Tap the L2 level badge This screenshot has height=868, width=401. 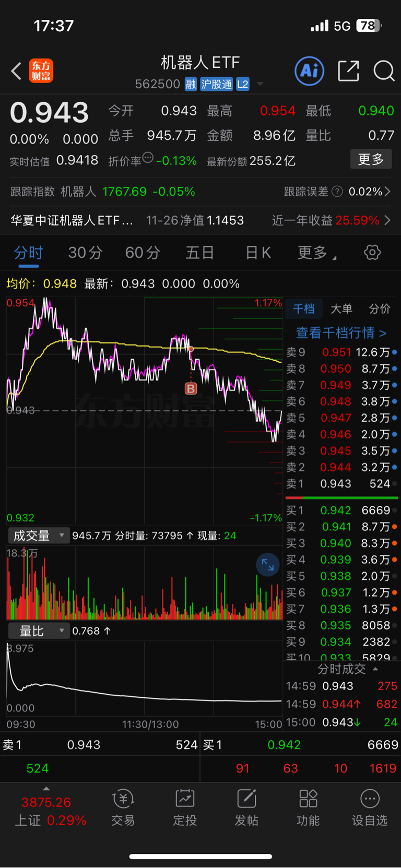[243, 84]
